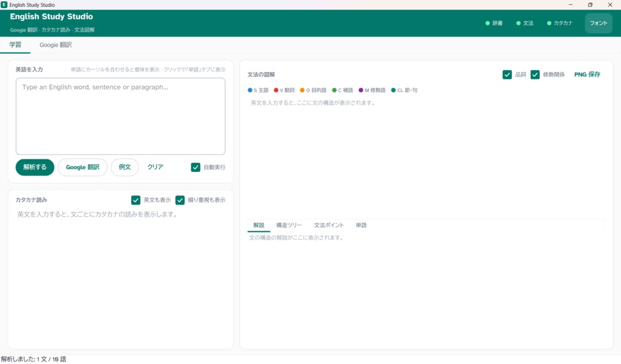The width and height of the screenshot is (621, 364).
Task: Click the 例文 button
Action: click(x=125, y=167)
